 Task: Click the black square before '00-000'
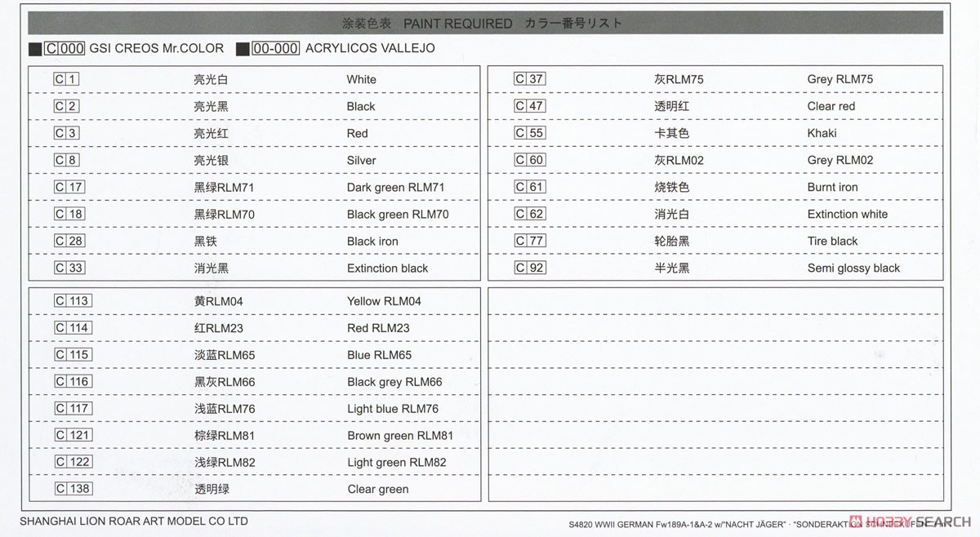click(243, 49)
